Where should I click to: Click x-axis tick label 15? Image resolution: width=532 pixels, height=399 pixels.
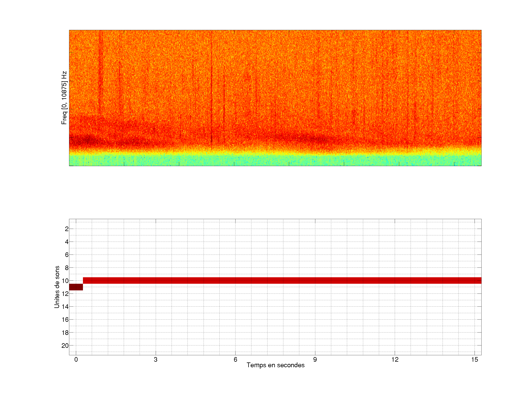(x=474, y=359)
